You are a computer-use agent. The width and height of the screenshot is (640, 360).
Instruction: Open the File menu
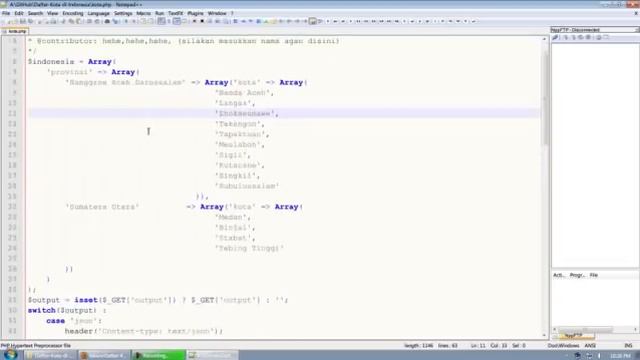(x=6, y=13)
